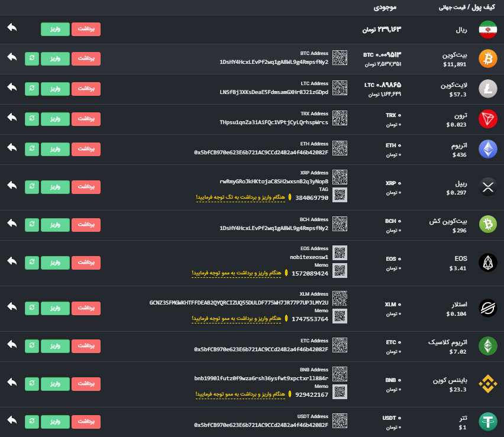Image resolution: width=504 pixels, height=437 pixels.
Task: Click the Bitcoin logo icon
Action: pos(488,58)
